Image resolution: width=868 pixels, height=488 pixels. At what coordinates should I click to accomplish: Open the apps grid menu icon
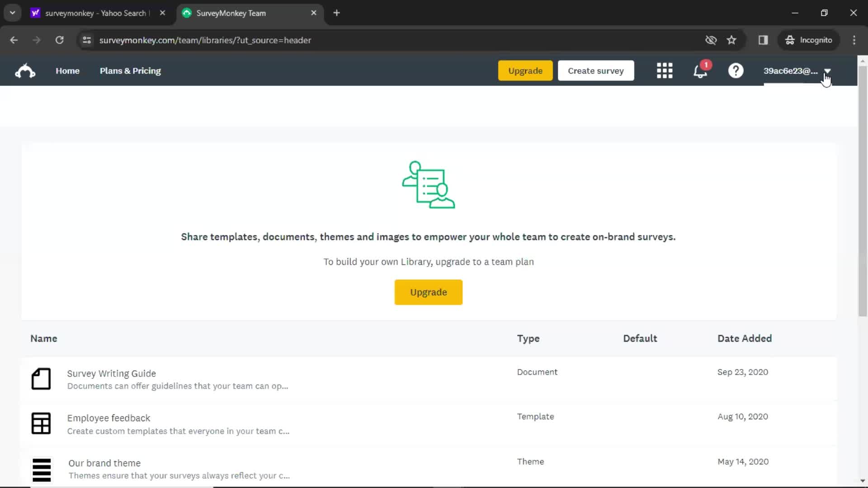tap(665, 71)
